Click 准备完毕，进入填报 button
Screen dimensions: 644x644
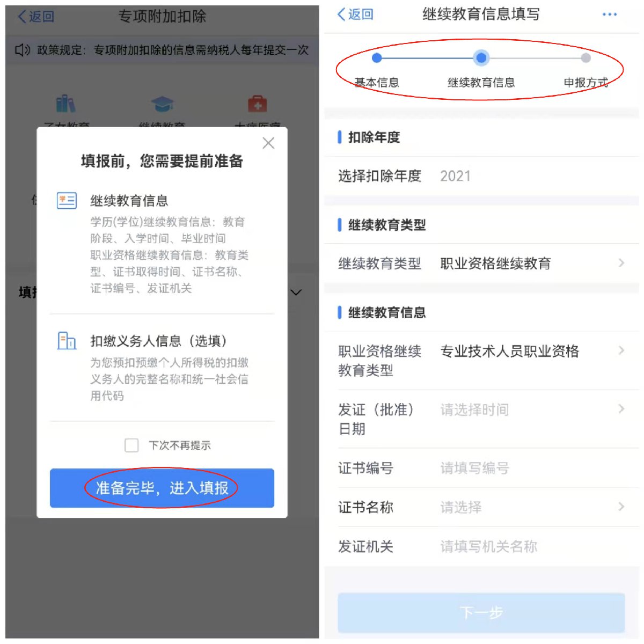[x=162, y=488]
